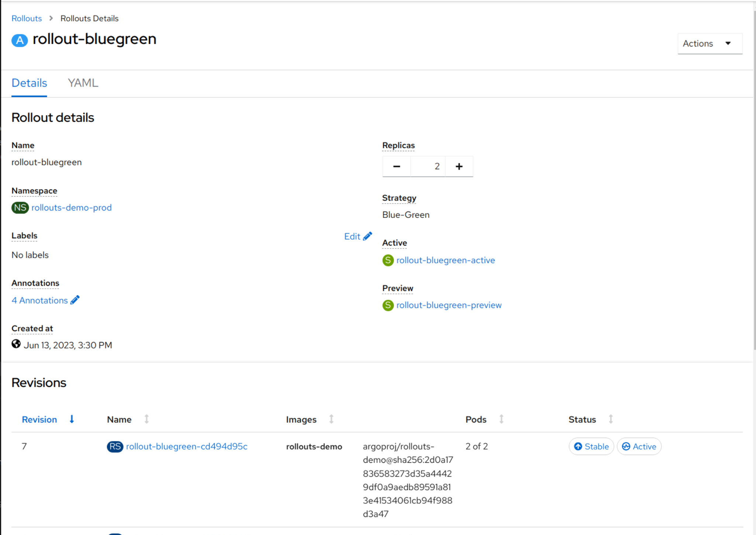Sort the table by Status column
The image size is (756, 535).
click(x=611, y=419)
